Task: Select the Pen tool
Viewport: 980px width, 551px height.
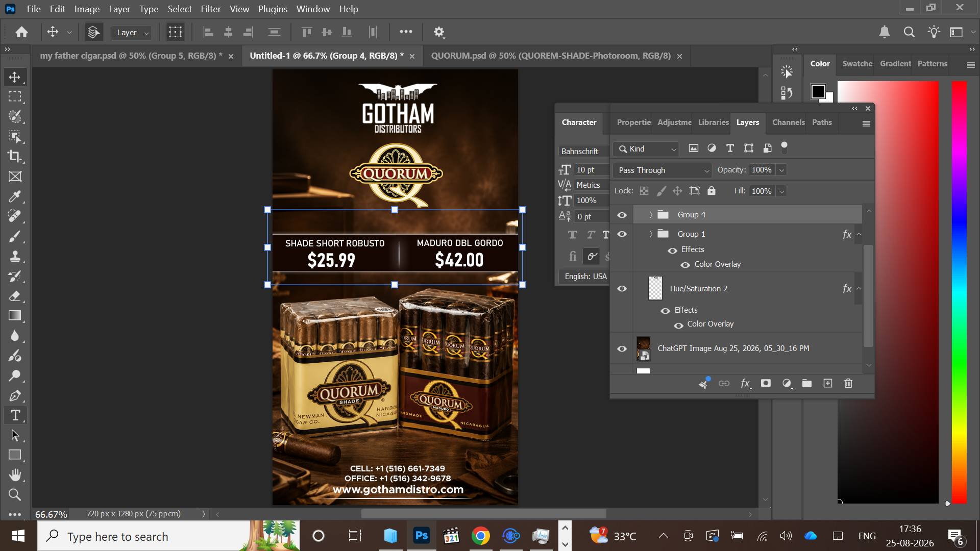Action: (x=15, y=395)
